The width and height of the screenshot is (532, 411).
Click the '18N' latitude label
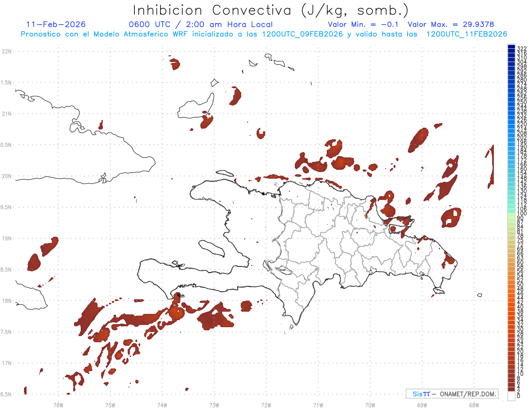(x=6, y=301)
